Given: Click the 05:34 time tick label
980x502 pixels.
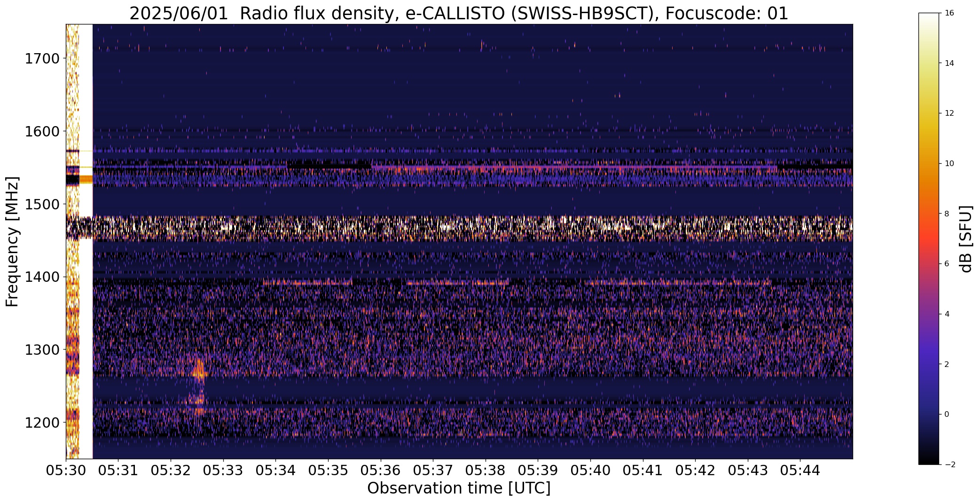Looking at the screenshot, I should (x=276, y=470).
